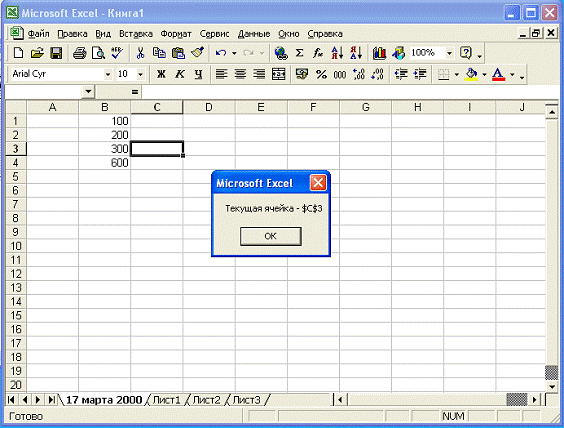Click OK in the message dialog

[x=270, y=236]
